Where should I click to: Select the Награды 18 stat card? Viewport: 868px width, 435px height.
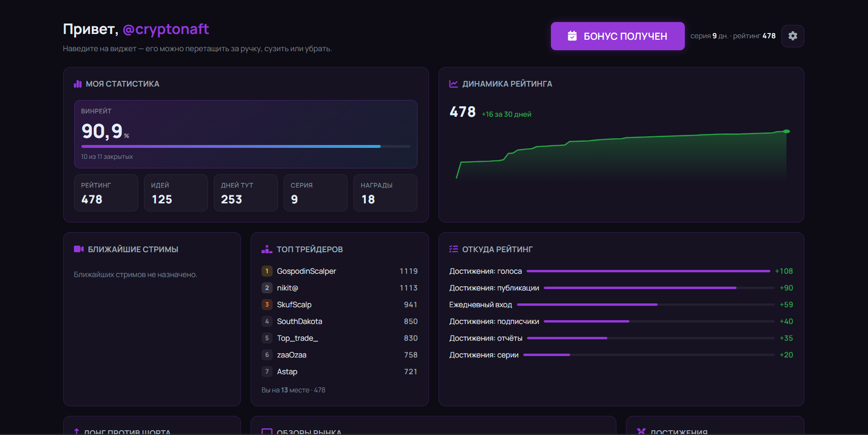coord(385,193)
